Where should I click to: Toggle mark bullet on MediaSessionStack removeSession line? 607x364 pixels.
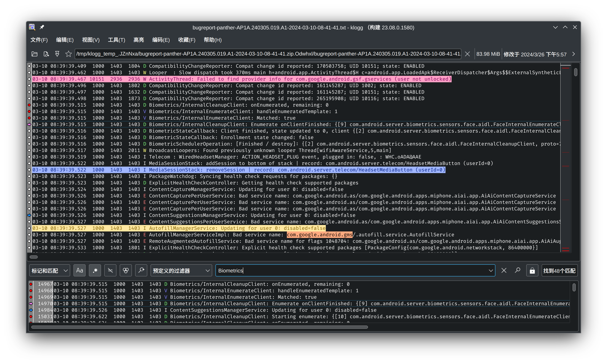point(29,170)
